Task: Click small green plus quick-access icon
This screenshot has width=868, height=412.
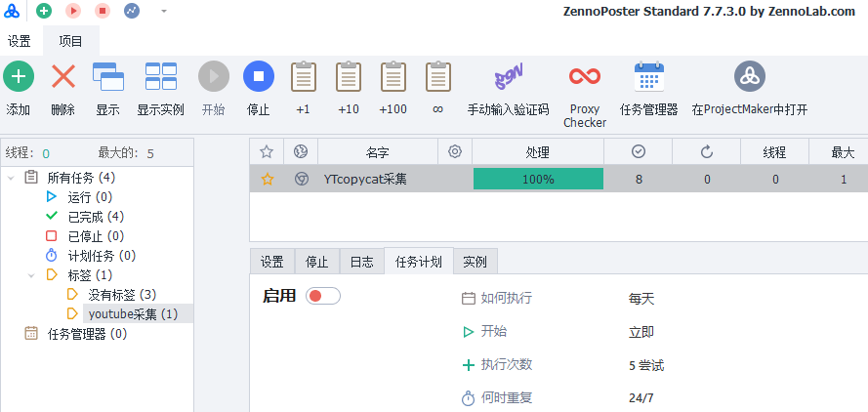Action: 44,11
